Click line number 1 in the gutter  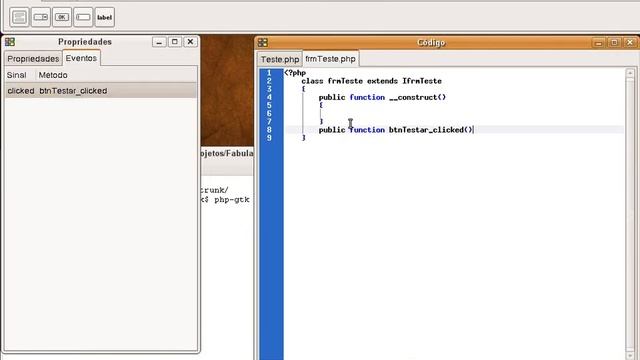[x=269, y=73]
